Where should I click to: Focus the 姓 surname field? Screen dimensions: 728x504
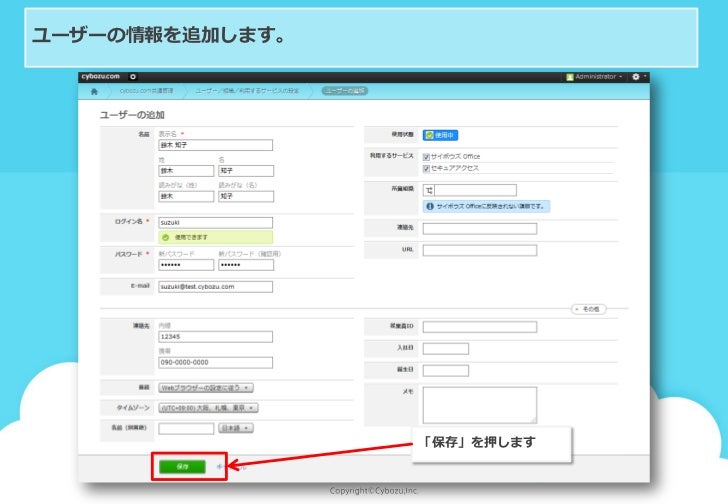click(186, 171)
